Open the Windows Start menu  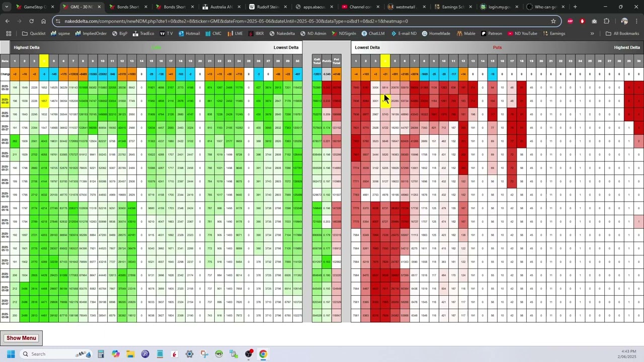[11, 354]
